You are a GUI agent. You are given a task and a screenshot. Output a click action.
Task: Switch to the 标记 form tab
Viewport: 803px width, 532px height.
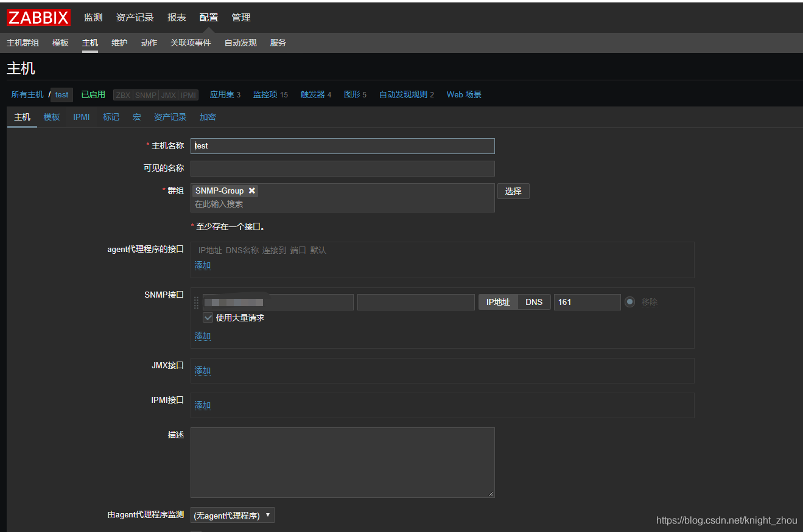click(x=111, y=117)
